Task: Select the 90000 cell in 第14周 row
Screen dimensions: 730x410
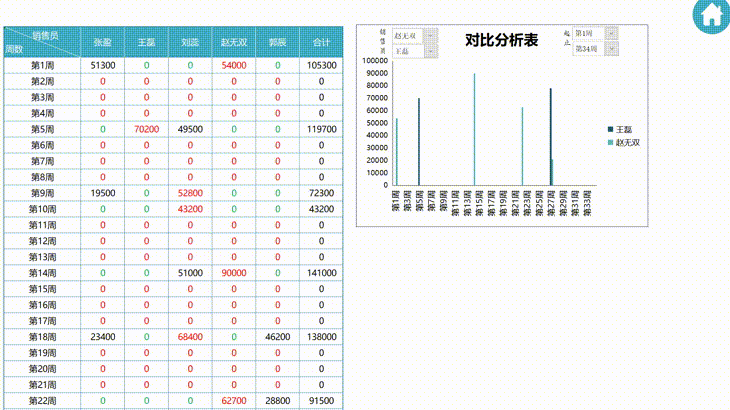Action: pos(234,273)
